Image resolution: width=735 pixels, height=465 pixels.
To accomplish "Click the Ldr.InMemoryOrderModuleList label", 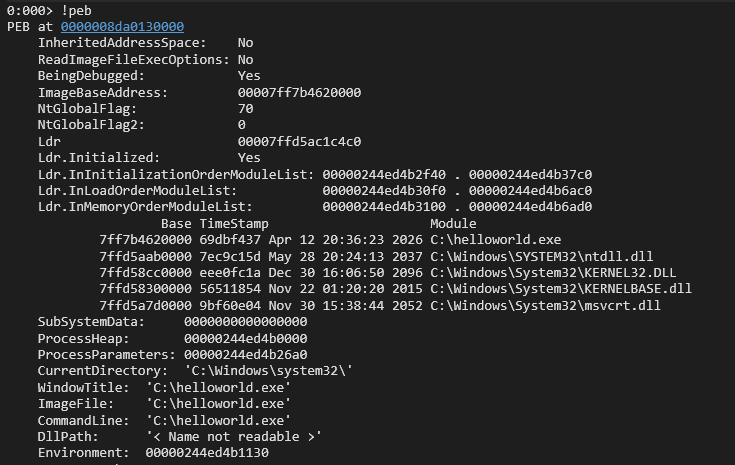I will (x=145, y=206).
